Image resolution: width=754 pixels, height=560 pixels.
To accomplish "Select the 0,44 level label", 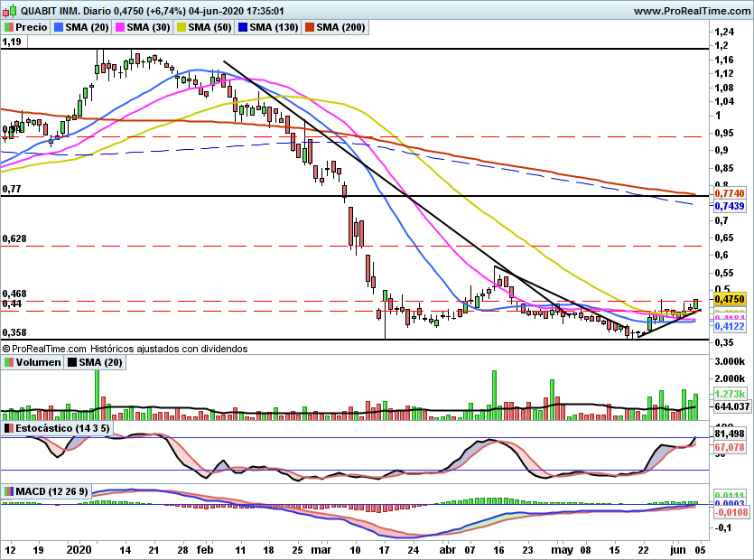I will 12,303.
